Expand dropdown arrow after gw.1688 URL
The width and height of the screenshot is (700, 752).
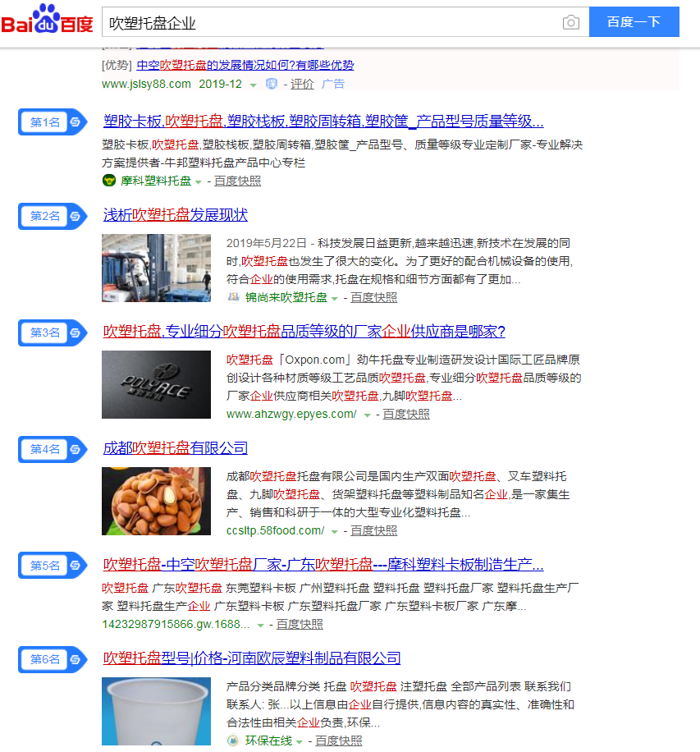260,625
